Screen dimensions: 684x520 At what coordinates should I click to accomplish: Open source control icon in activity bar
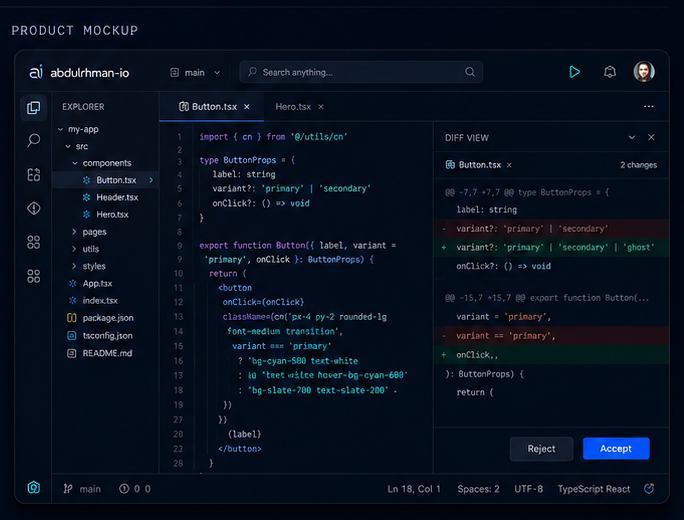(34, 174)
